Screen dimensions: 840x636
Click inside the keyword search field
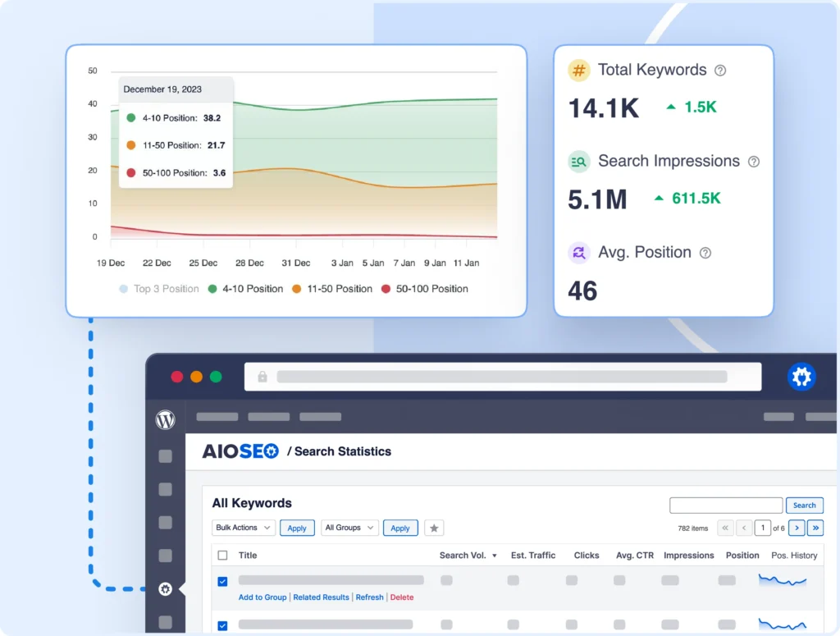coord(726,505)
